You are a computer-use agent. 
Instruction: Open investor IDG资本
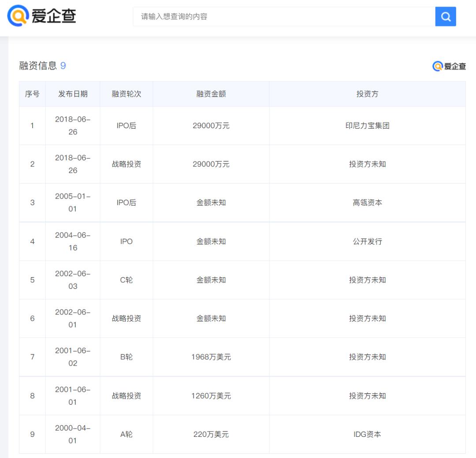367,434
